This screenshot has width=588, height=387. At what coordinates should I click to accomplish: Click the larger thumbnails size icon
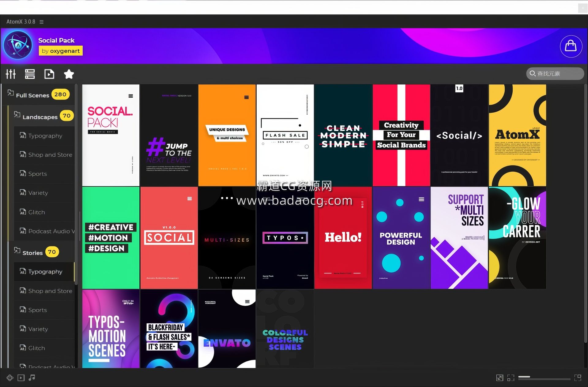(578, 378)
